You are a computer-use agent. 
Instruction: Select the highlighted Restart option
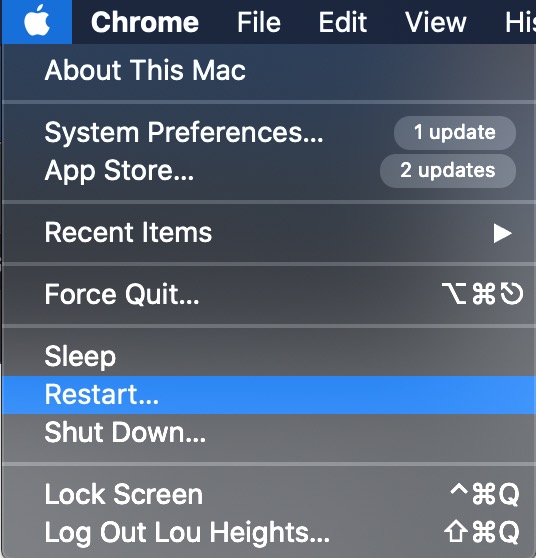tap(269, 395)
